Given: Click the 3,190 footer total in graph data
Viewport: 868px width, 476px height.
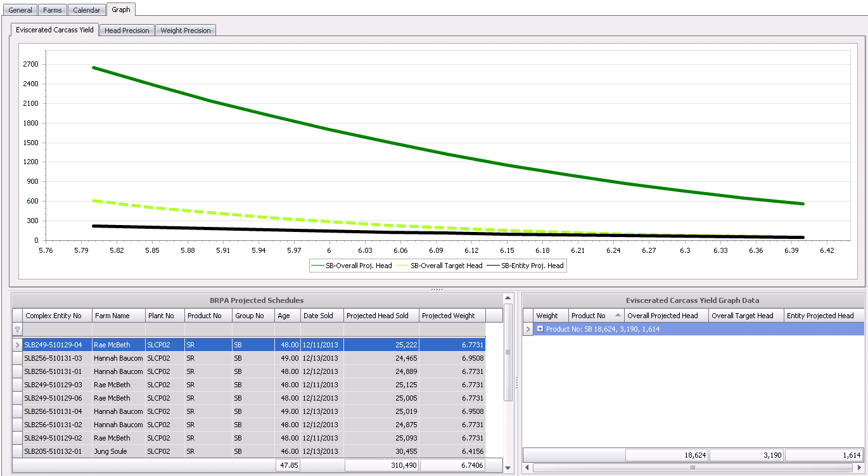Looking at the screenshot, I should pyautogui.click(x=746, y=455).
